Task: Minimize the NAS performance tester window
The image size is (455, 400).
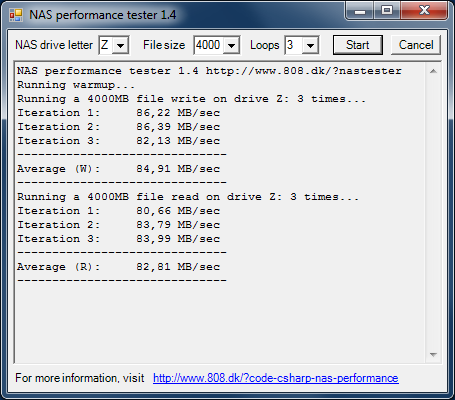Action: [x=360, y=11]
